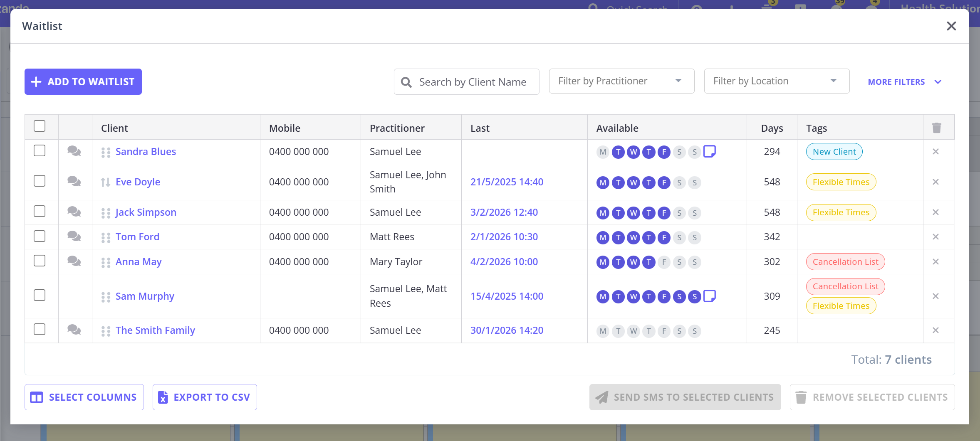Select the Sam Murphy row checkbox
The image size is (980, 441).
point(40,296)
